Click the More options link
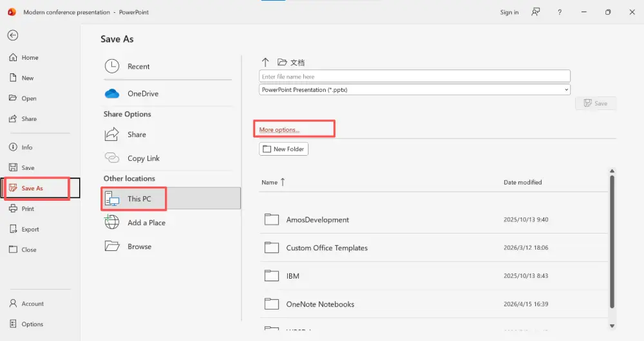This screenshot has height=341, width=644. click(279, 130)
